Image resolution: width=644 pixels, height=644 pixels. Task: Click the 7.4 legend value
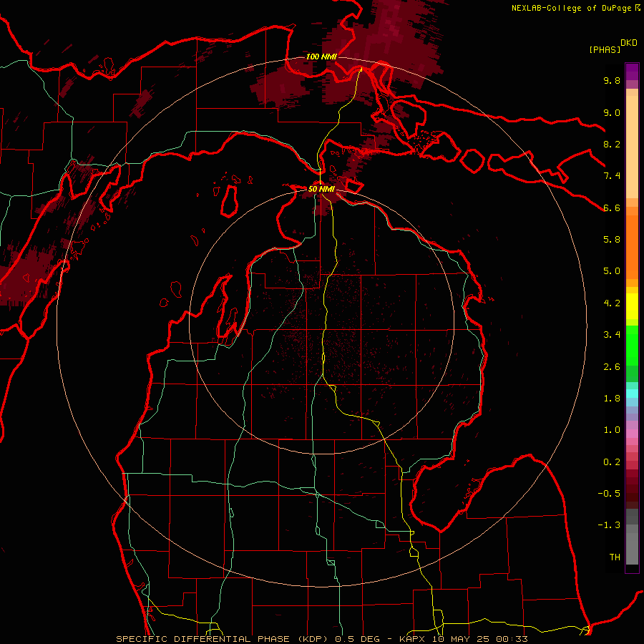pos(612,176)
